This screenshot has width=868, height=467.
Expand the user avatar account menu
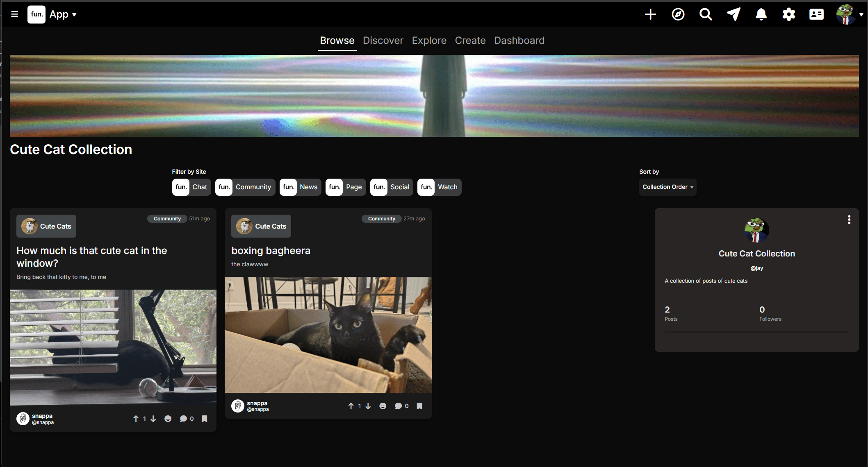[850, 14]
